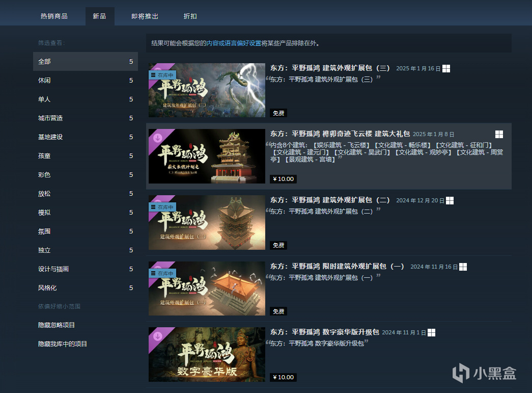Open thumbnail of 限时建筑外观扩展包（一）
This screenshot has height=393, width=532.
(x=207, y=289)
